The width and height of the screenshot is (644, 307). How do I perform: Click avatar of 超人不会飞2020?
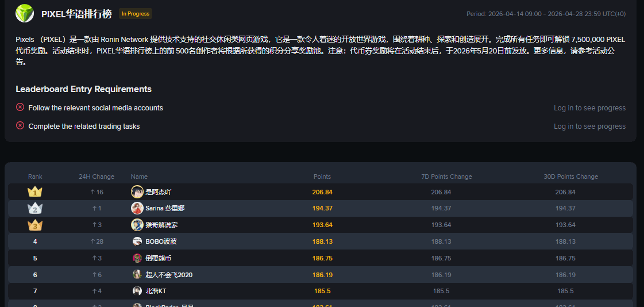[x=137, y=275]
